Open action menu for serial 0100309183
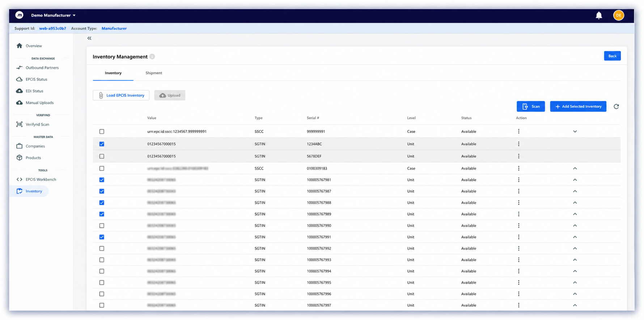The width and height of the screenshot is (644, 320). click(518, 168)
